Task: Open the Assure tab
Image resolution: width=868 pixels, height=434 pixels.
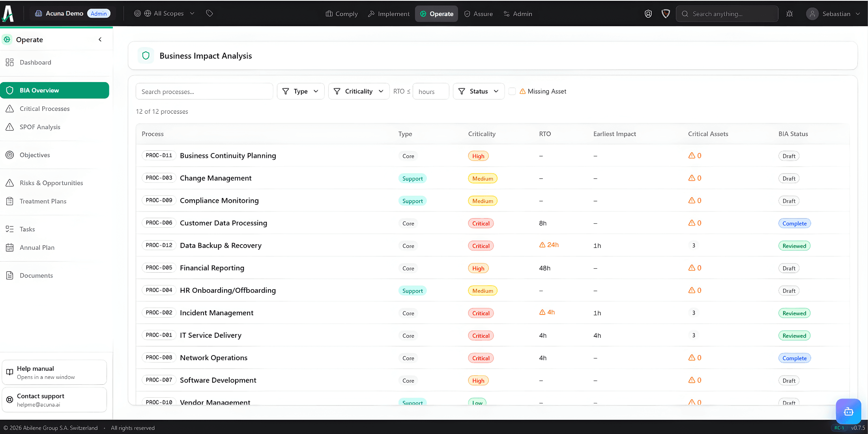Action: 479,14
